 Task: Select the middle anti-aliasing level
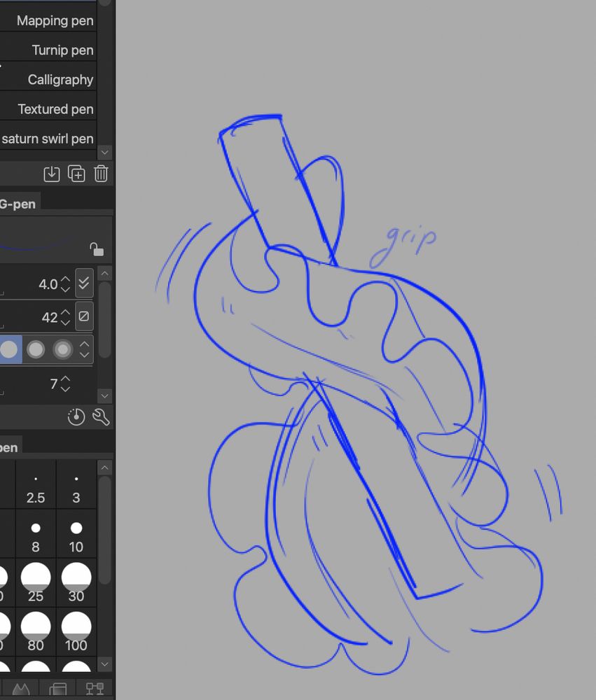[x=36, y=349]
